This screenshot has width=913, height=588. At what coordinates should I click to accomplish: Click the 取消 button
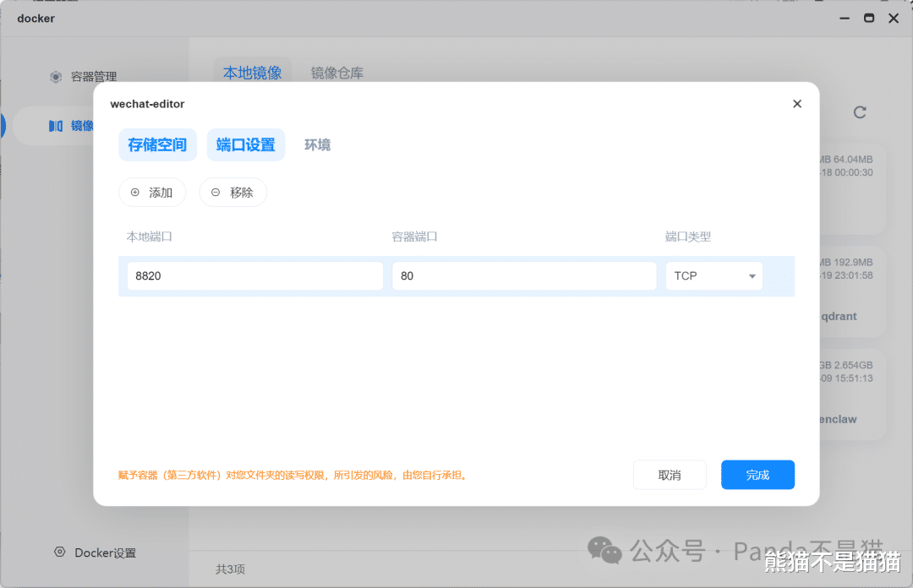670,475
